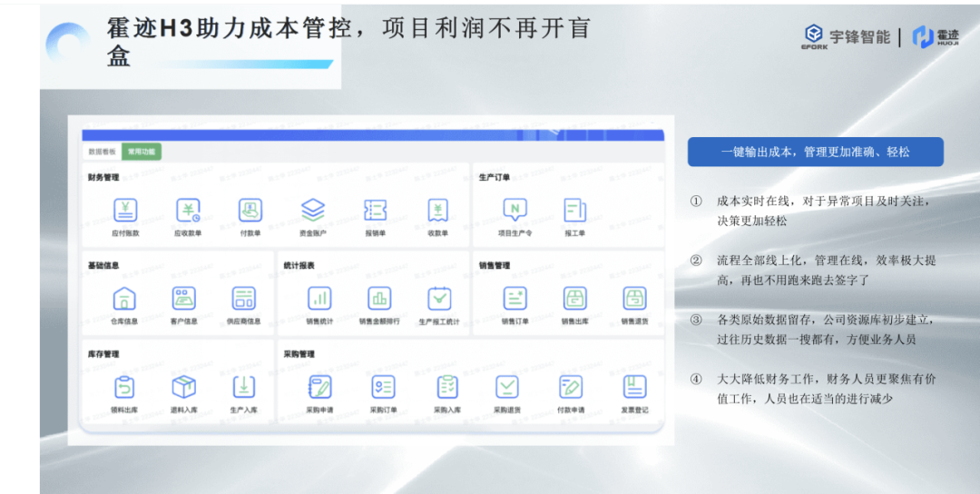This screenshot has width=980, height=494.
Task: Open the 报工单 icon
Action: (x=574, y=210)
